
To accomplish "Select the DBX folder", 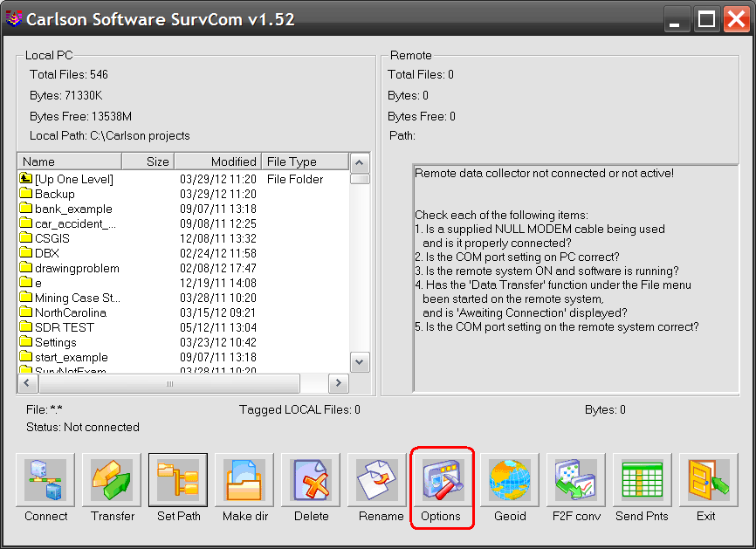I will point(39,253).
